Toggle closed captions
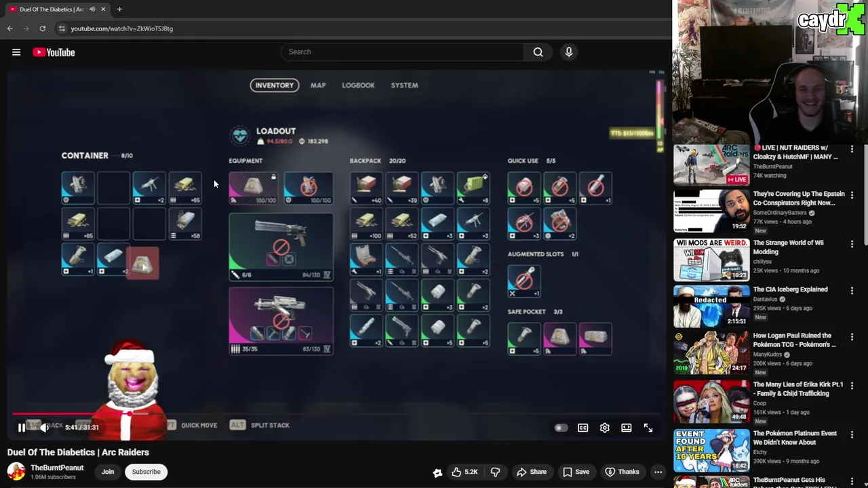 tap(583, 428)
